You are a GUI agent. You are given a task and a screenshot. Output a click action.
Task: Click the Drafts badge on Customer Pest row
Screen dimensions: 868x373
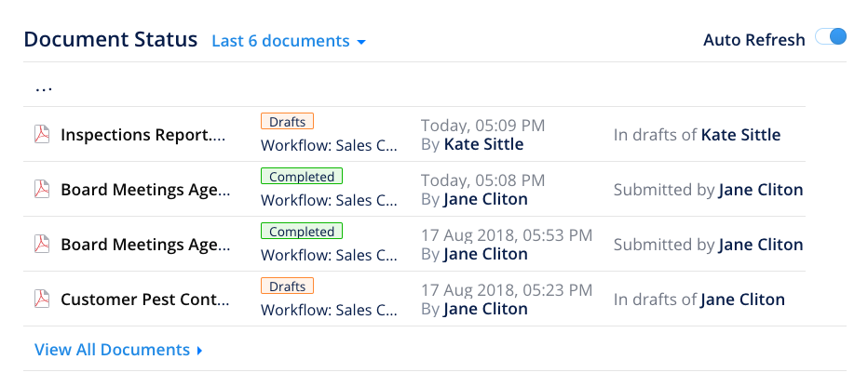click(x=287, y=286)
